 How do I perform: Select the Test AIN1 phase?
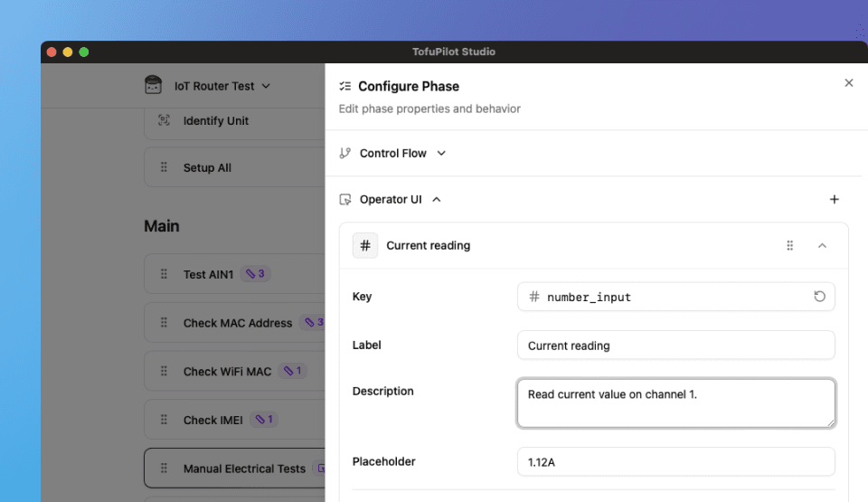pyautogui.click(x=208, y=274)
